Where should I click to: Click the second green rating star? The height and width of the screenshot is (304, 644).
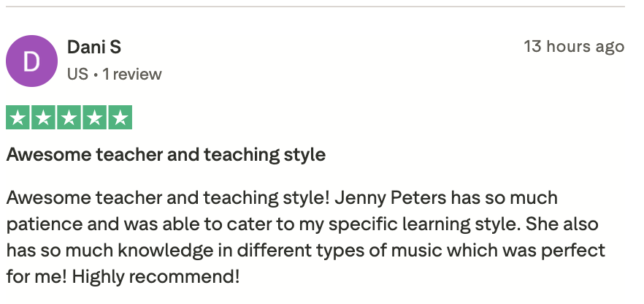44,118
